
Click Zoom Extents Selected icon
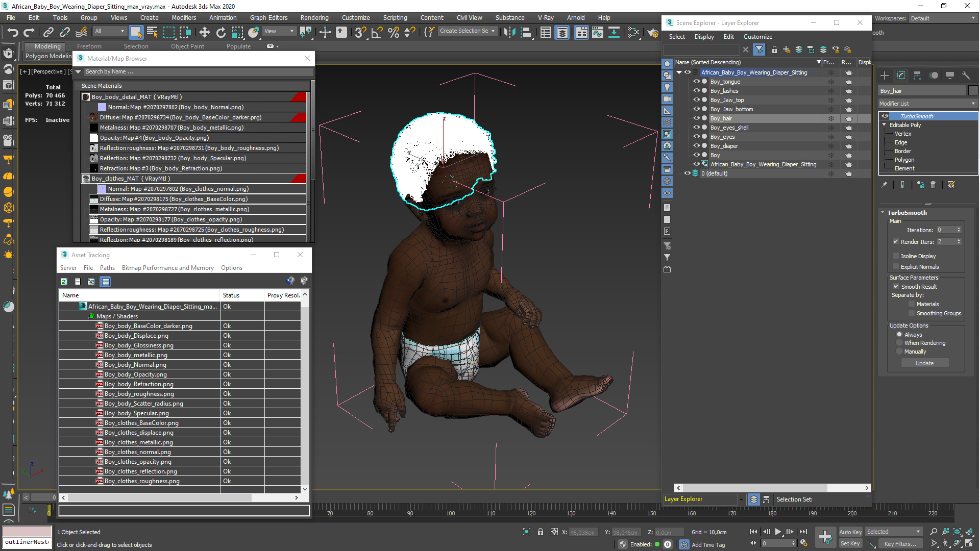click(957, 532)
